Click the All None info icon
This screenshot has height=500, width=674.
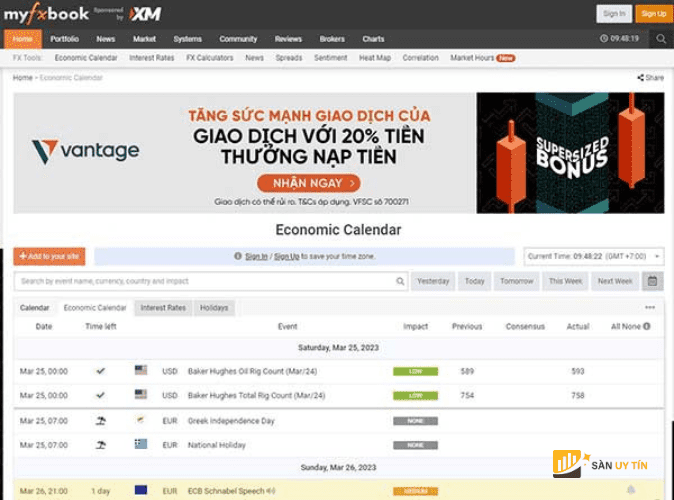pyautogui.click(x=646, y=326)
